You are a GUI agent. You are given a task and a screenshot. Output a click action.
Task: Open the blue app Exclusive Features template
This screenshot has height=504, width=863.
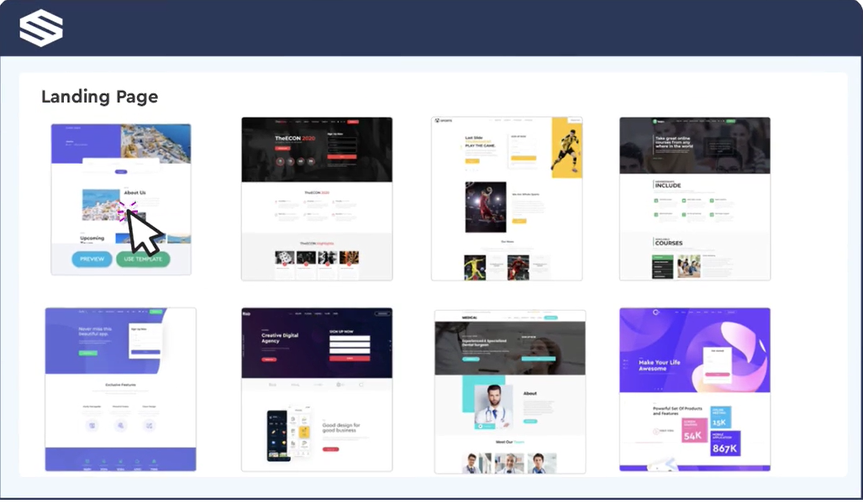pos(120,390)
